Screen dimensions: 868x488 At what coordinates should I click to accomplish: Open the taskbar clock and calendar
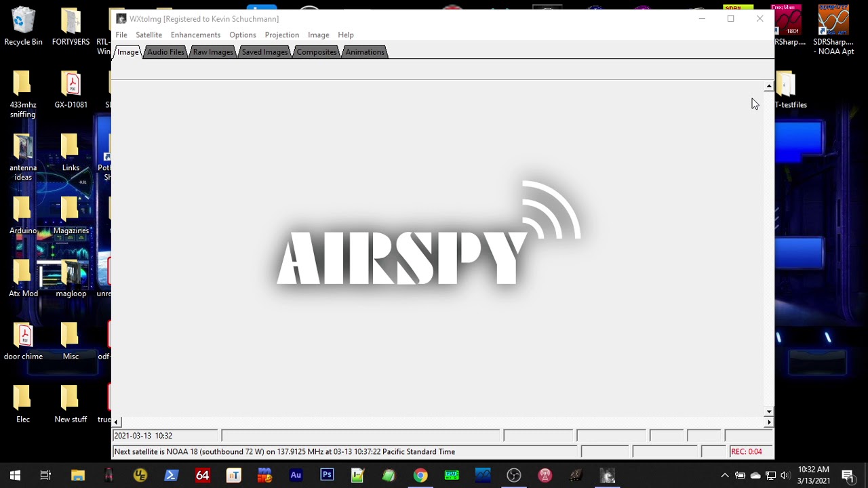point(814,475)
